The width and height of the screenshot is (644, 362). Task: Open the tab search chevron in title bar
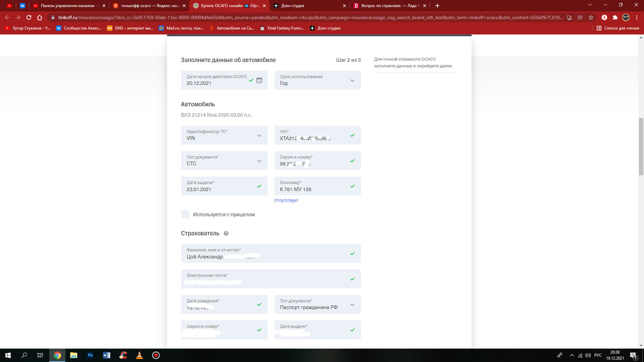(x=590, y=5)
